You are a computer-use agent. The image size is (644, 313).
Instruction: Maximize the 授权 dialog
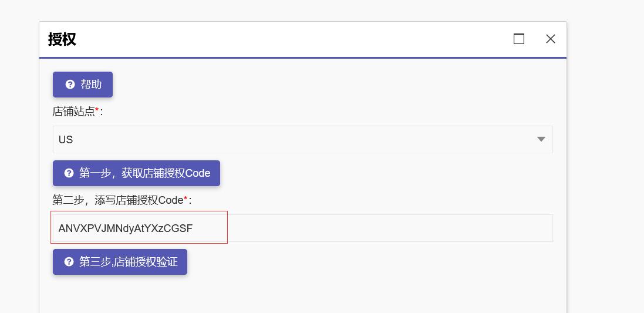click(x=519, y=39)
